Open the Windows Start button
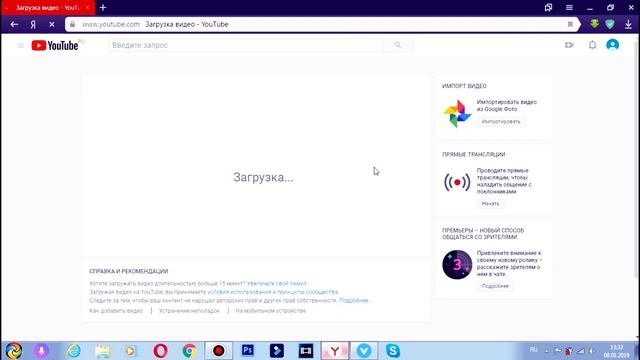The image size is (640, 360). (x=14, y=351)
